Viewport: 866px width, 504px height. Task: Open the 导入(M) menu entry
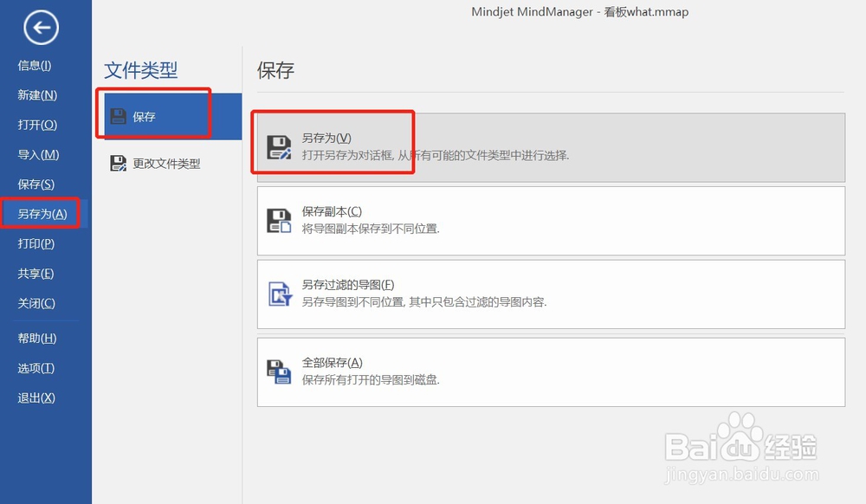(x=38, y=155)
